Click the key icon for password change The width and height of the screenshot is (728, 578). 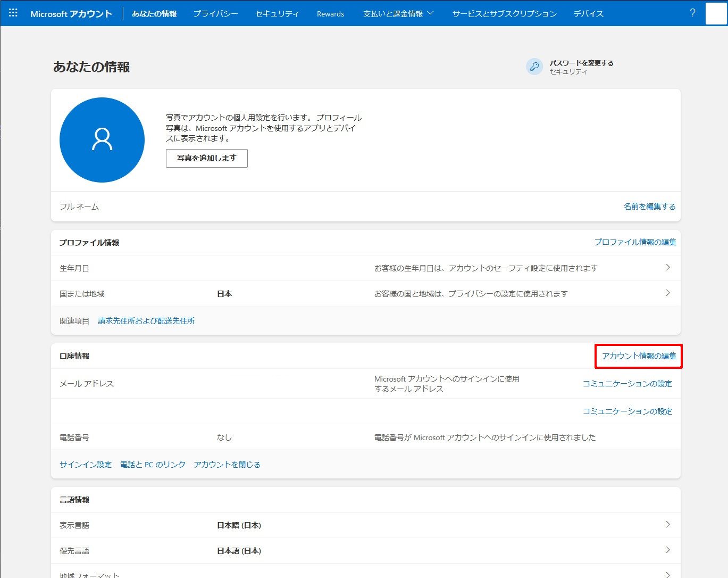click(534, 67)
